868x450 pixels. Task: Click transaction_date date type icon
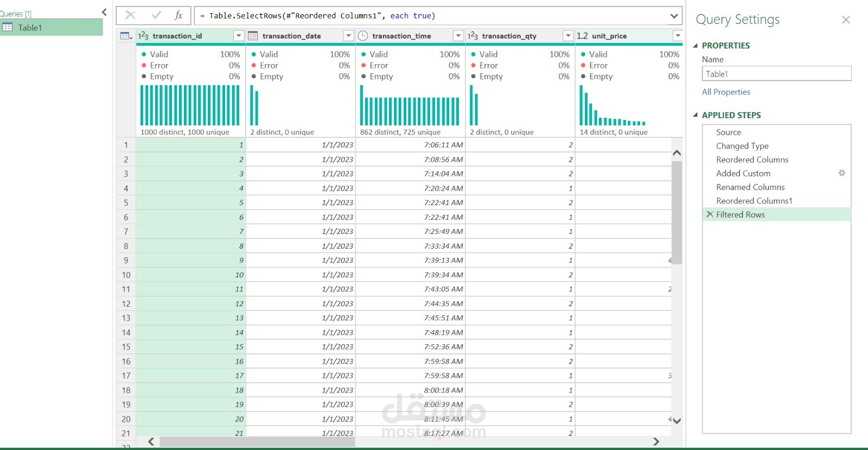[x=253, y=36]
